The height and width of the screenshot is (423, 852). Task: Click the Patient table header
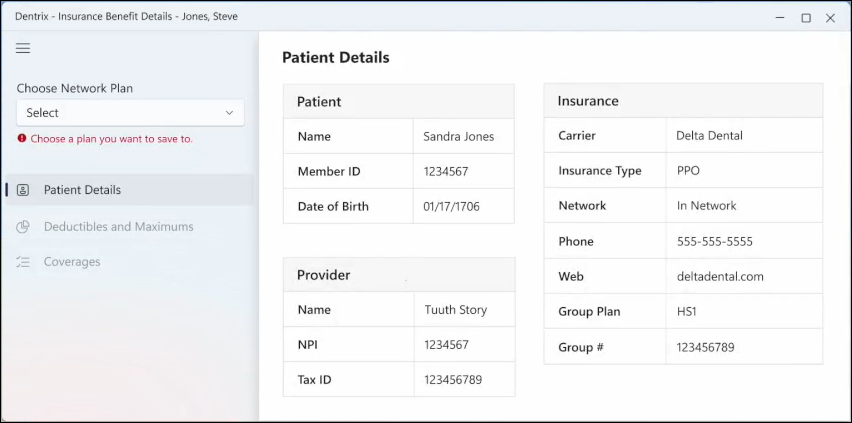click(x=398, y=101)
